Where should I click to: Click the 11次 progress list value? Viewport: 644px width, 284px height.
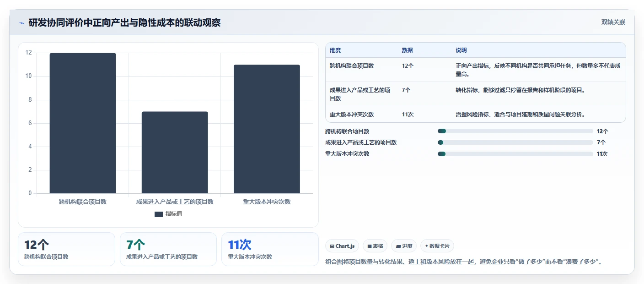[602, 154]
